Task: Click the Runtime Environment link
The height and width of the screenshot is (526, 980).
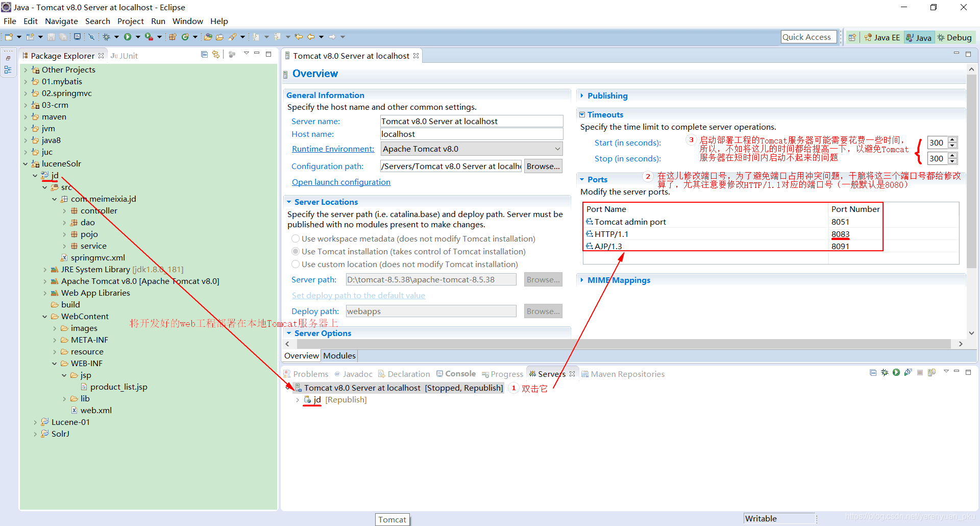Action: tap(333, 149)
